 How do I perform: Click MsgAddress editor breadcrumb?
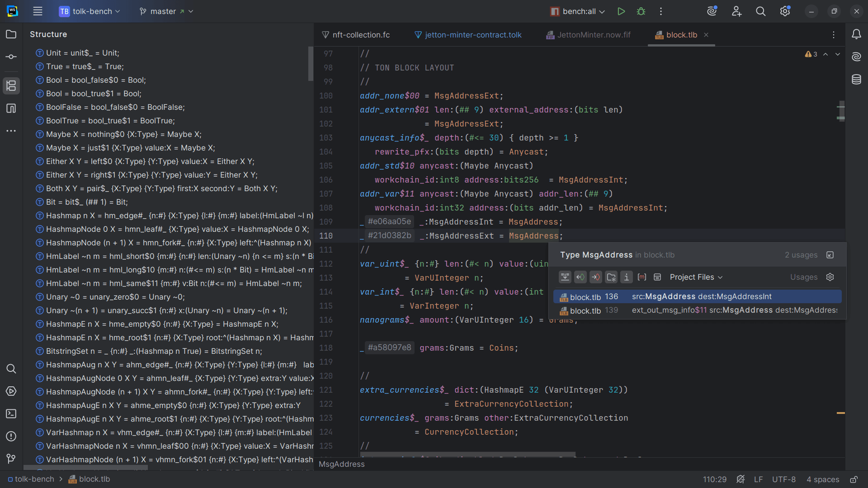click(x=342, y=464)
